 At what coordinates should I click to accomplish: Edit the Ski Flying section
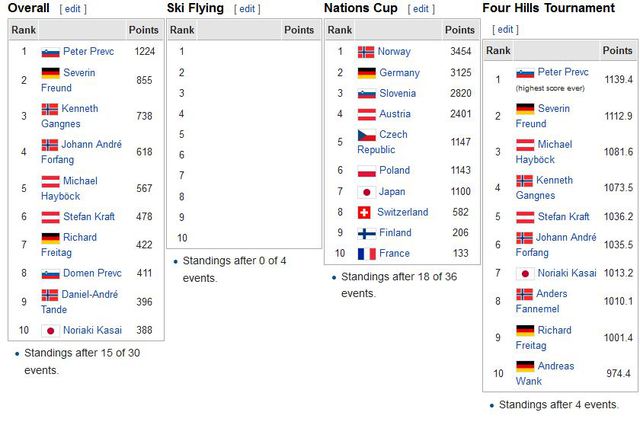point(247,9)
